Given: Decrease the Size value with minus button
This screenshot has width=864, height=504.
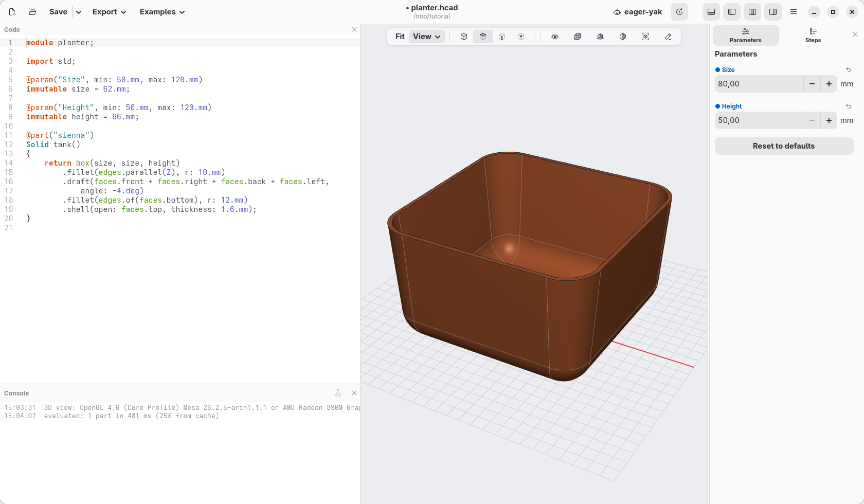Looking at the screenshot, I should point(812,84).
